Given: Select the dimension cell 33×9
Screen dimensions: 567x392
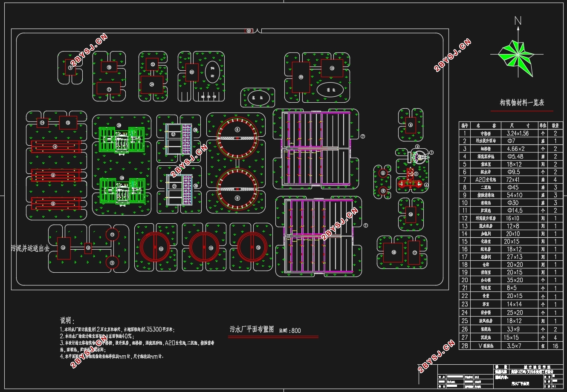Looking at the screenshot, I should pos(513,329).
